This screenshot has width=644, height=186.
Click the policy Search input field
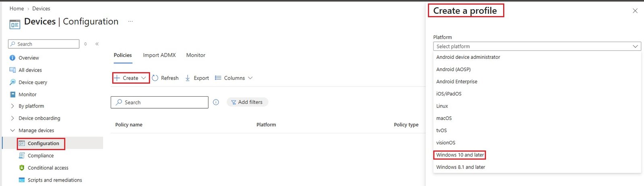coord(159,102)
